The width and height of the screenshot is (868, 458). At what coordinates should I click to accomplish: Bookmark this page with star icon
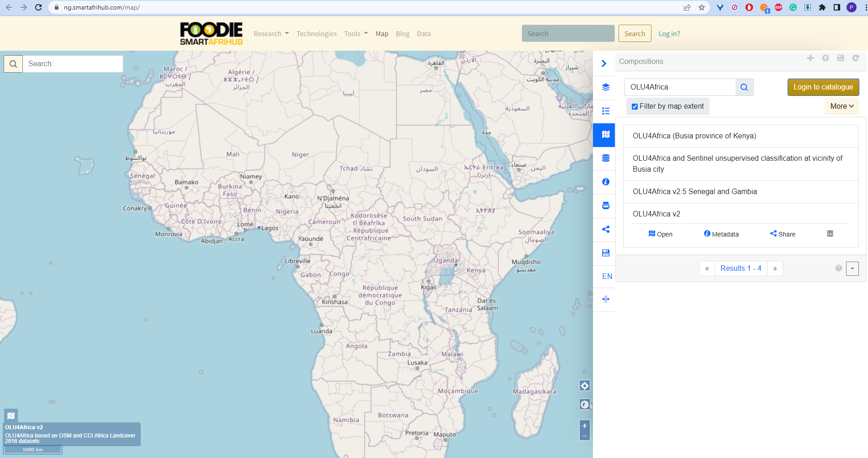(702, 7)
